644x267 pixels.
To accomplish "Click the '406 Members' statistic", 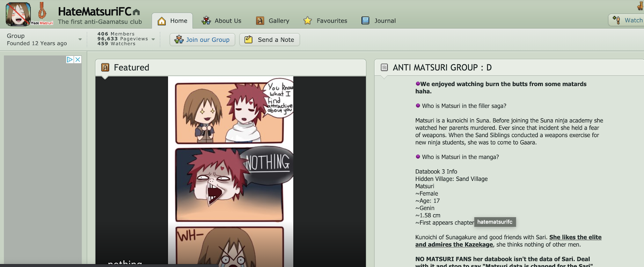I will coord(116,34).
